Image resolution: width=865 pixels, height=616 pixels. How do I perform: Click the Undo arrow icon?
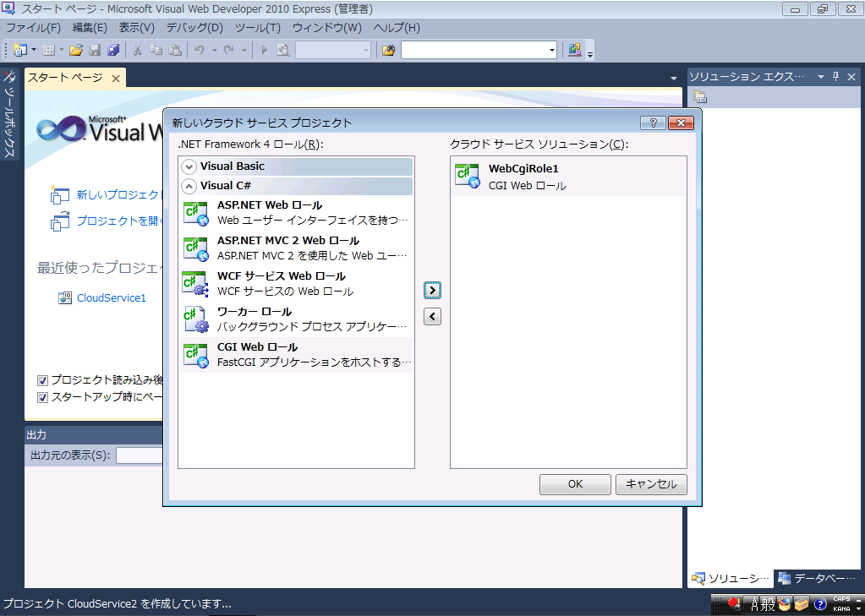[200, 50]
